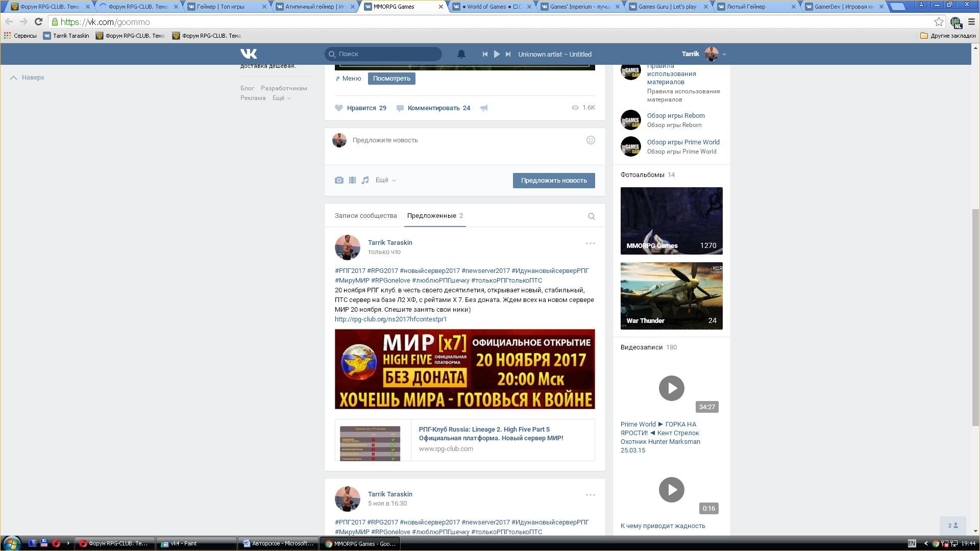The width and height of the screenshot is (980, 551).
Task: Switch to Games Guru browser tab
Action: click(x=669, y=7)
